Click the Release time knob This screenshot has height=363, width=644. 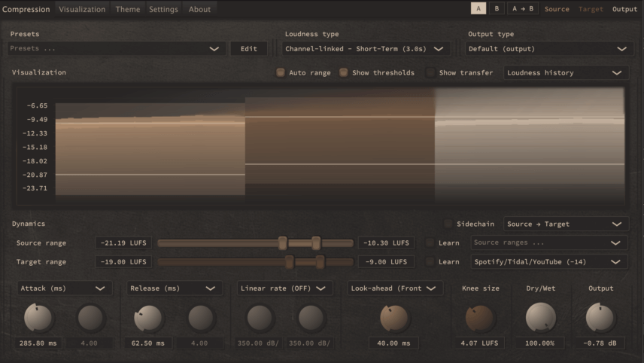(148, 318)
